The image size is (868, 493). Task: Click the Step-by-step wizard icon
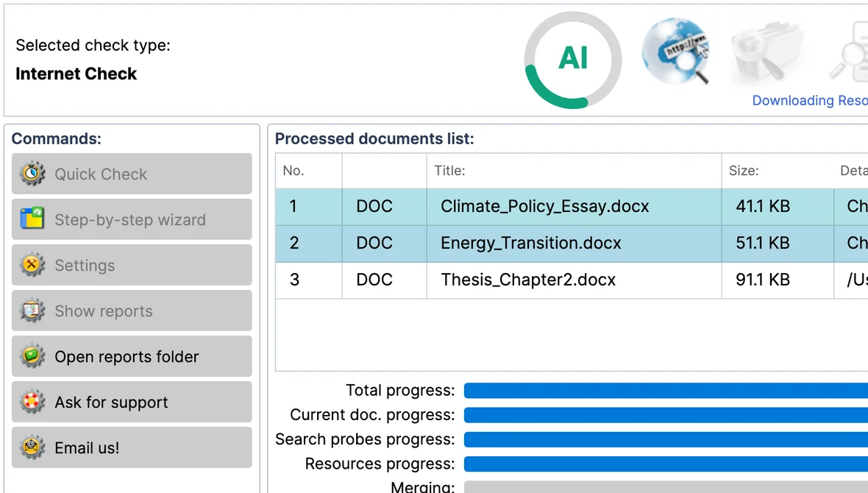pos(32,219)
